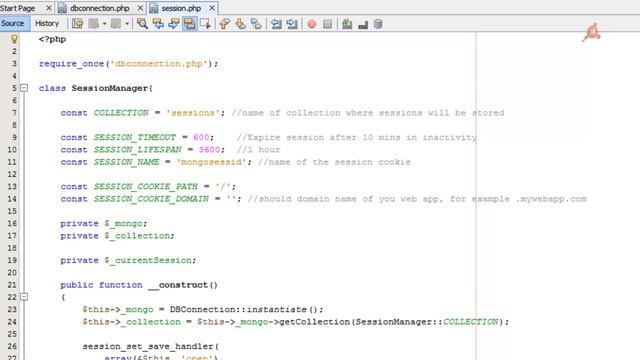Screen dimensions: 640x360
Task: Click line number 12 in gutter
Action: click(x=12, y=174)
